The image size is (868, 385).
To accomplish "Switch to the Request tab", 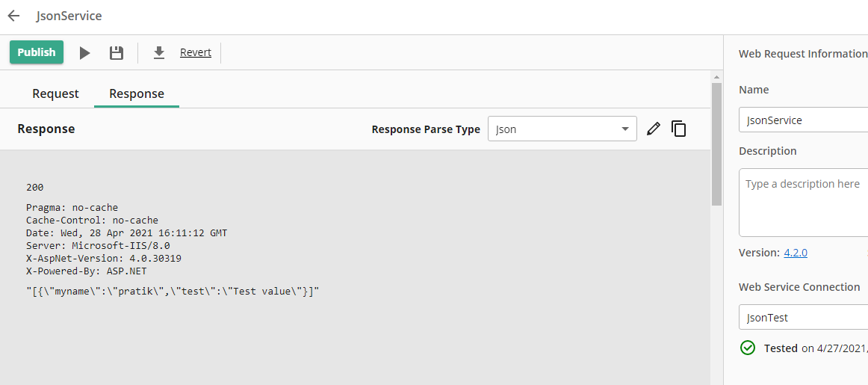I will coord(55,93).
